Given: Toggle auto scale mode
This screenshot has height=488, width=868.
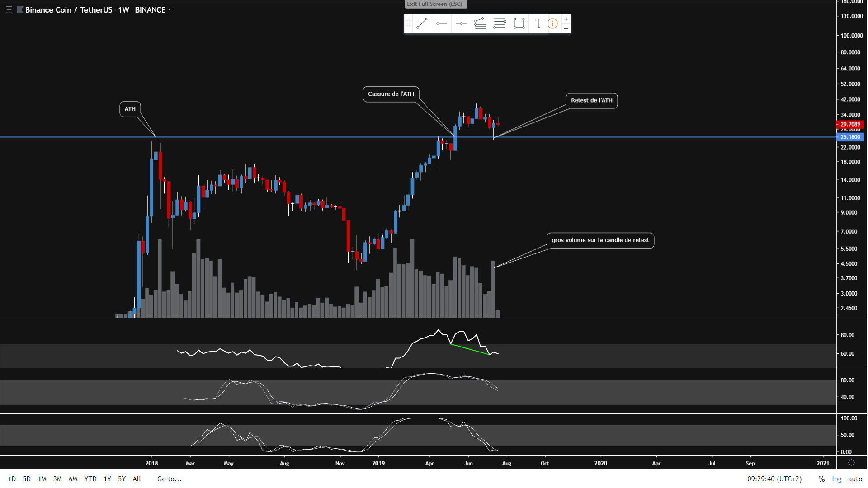Looking at the screenshot, I should [855, 479].
